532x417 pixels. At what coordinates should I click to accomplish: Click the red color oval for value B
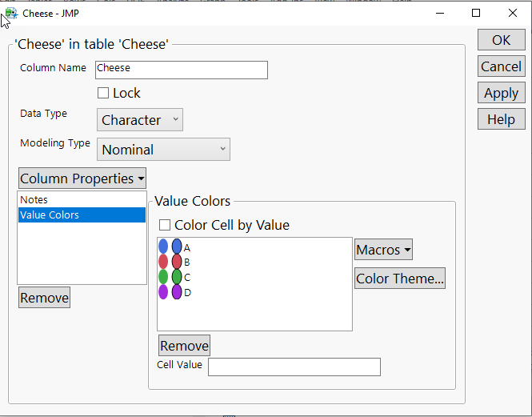tap(177, 262)
